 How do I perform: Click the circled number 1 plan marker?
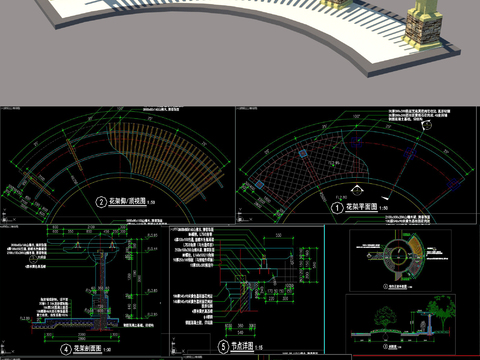pos(337,208)
